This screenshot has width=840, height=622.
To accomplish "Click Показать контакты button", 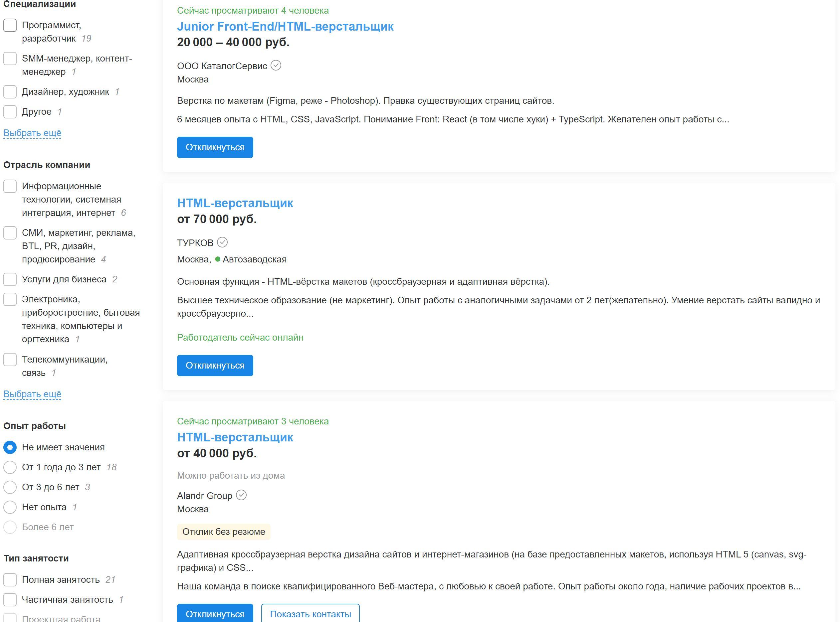I will pos(310,614).
